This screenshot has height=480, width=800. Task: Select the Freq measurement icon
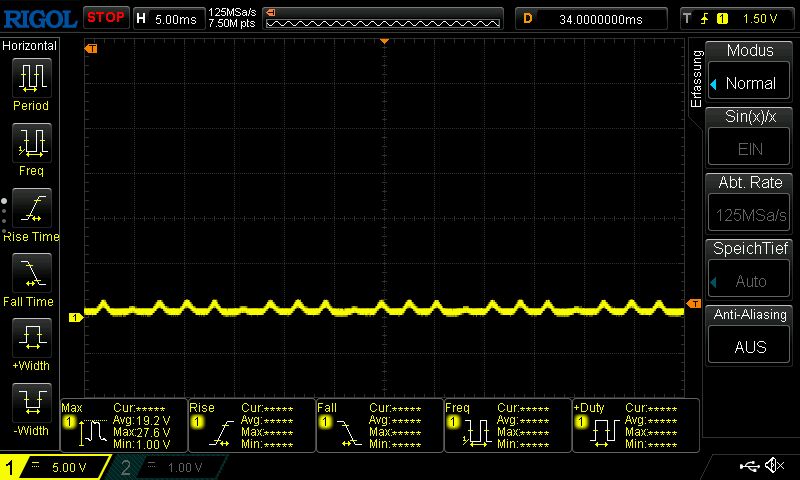[32, 142]
